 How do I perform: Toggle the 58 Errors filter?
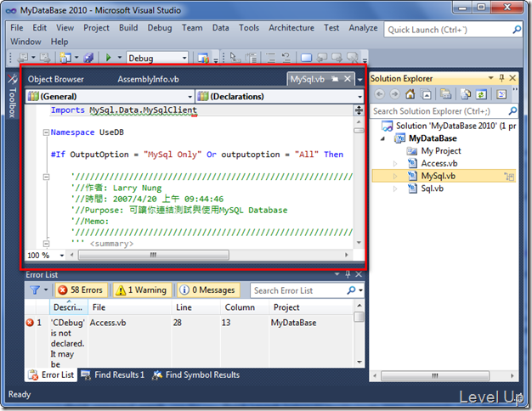click(82, 290)
